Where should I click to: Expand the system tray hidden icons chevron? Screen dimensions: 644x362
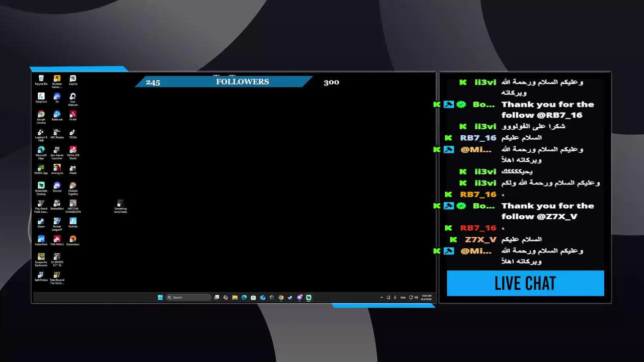click(x=381, y=297)
